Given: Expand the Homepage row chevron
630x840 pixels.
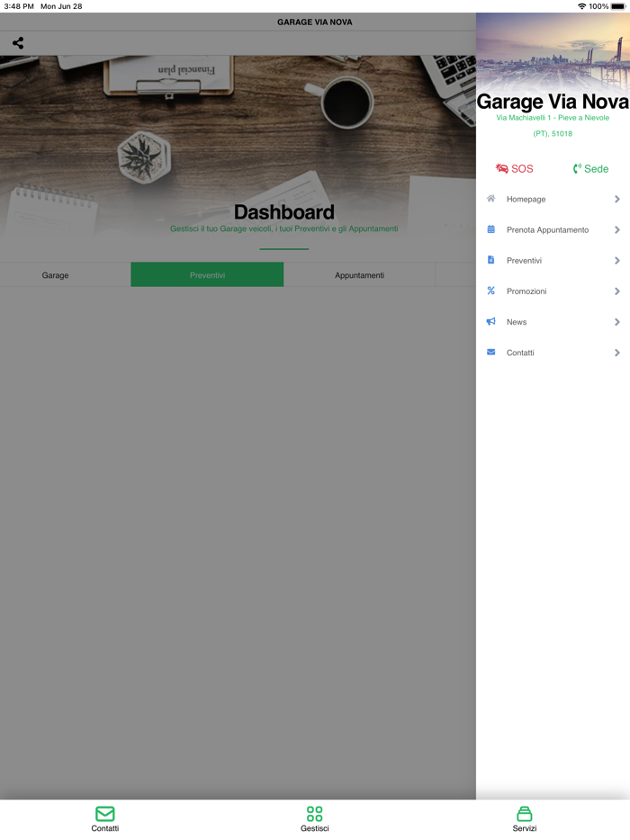Looking at the screenshot, I should [x=617, y=200].
